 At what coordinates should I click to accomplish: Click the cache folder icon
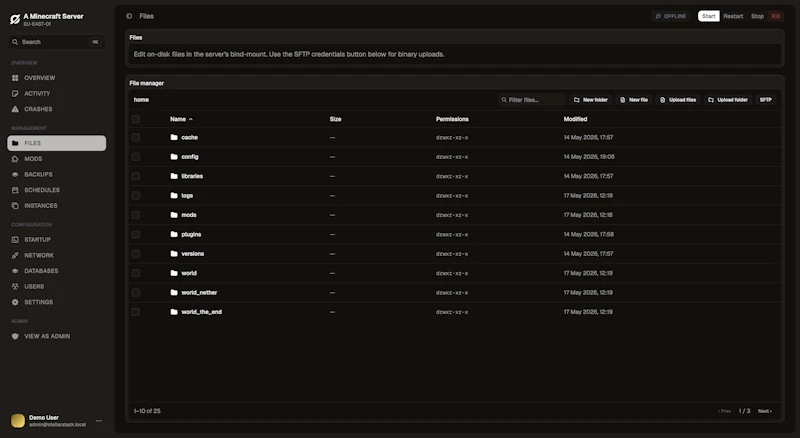[174, 137]
